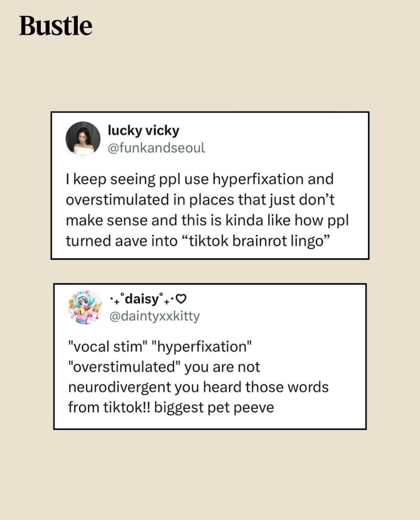Image resolution: width=420 pixels, height=520 pixels.
Task: Click the Bustle logo
Action: [x=56, y=26]
